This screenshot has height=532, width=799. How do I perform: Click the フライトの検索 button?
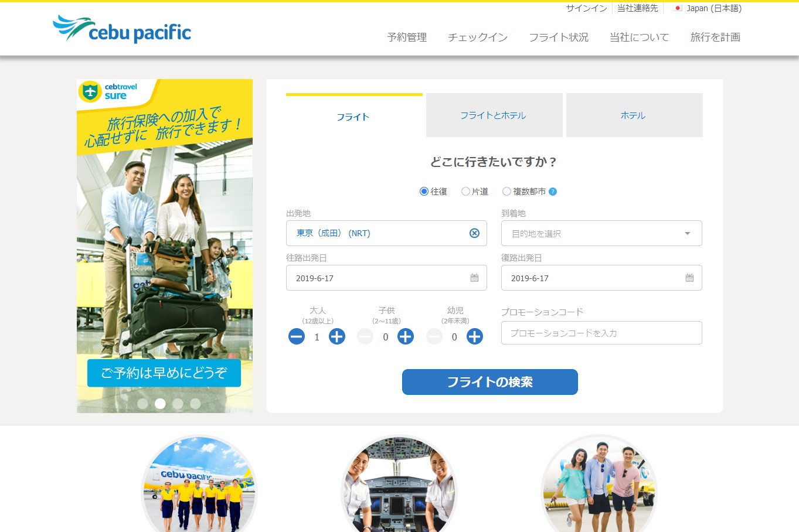(x=490, y=382)
